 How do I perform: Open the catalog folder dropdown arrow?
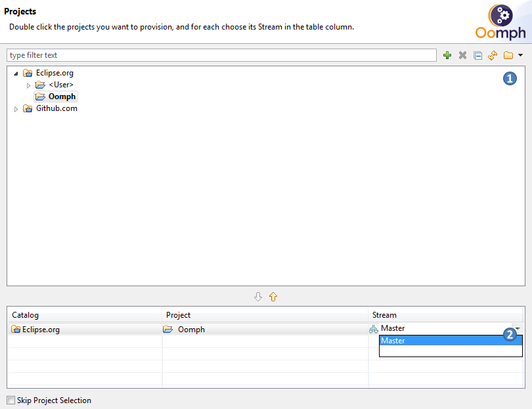tap(520, 56)
